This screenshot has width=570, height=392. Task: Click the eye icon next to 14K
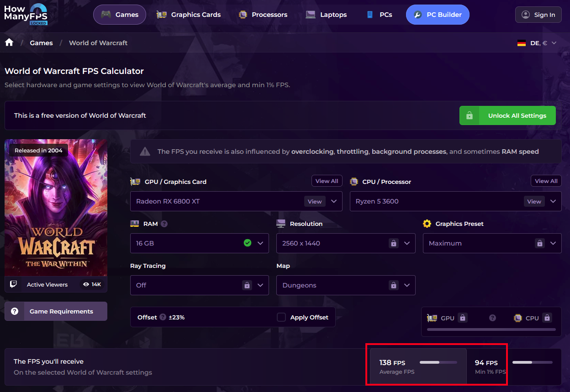click(86, 284)
